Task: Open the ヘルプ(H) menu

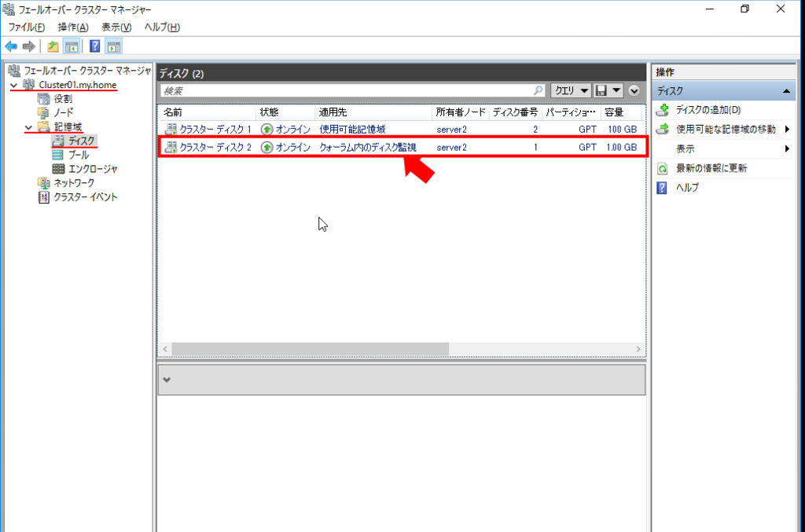Action: click(x=162, y=28)
